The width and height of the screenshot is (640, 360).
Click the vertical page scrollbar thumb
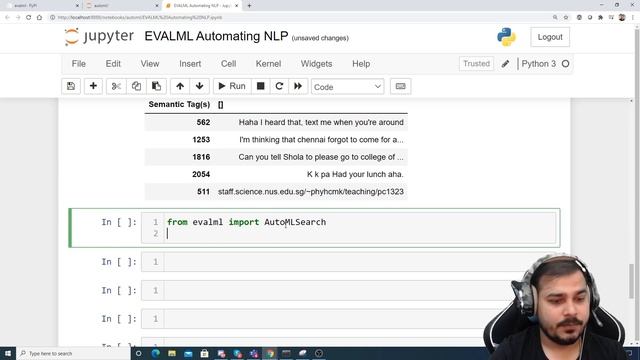pyautogui.click(x=631, y=282)
